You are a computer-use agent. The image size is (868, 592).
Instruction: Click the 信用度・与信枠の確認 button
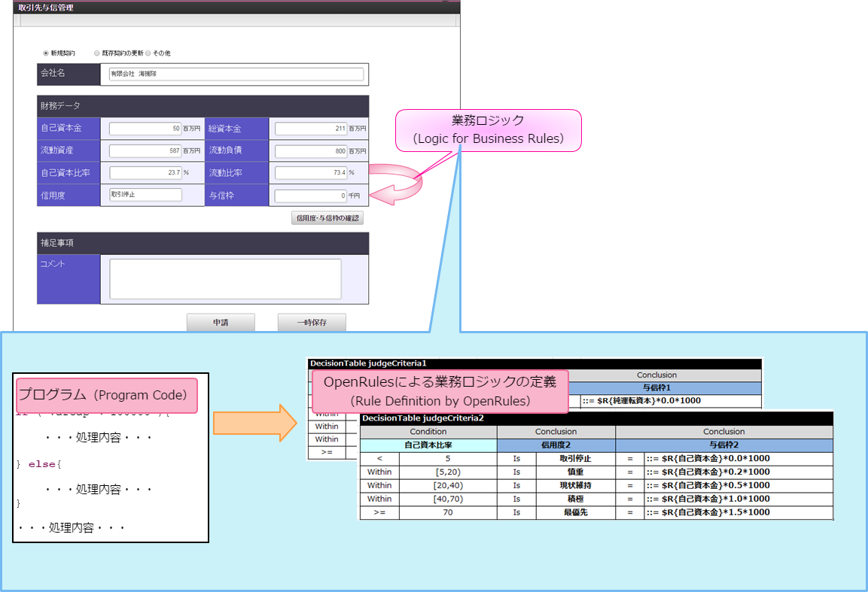[x=327, y=218]
